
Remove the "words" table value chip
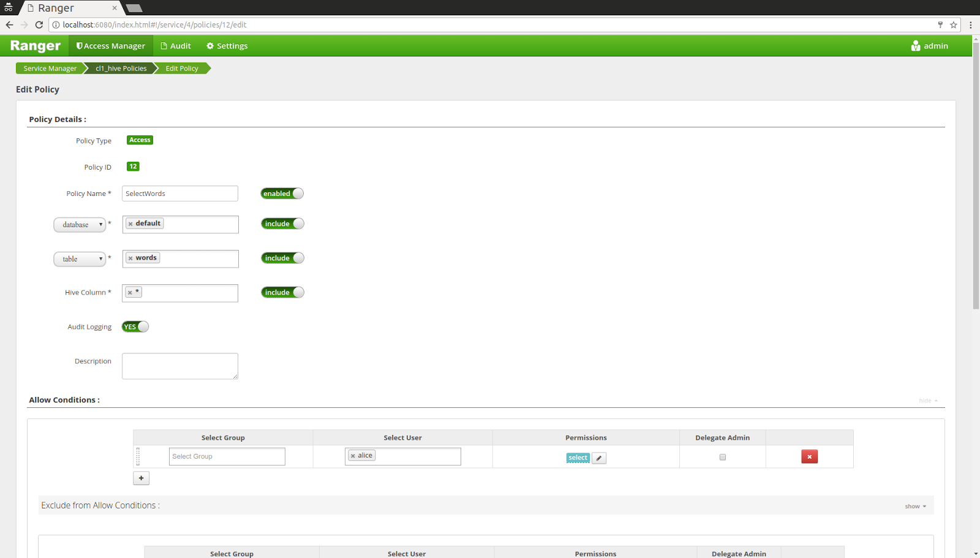pyautogui.click(x=130, y=257)
